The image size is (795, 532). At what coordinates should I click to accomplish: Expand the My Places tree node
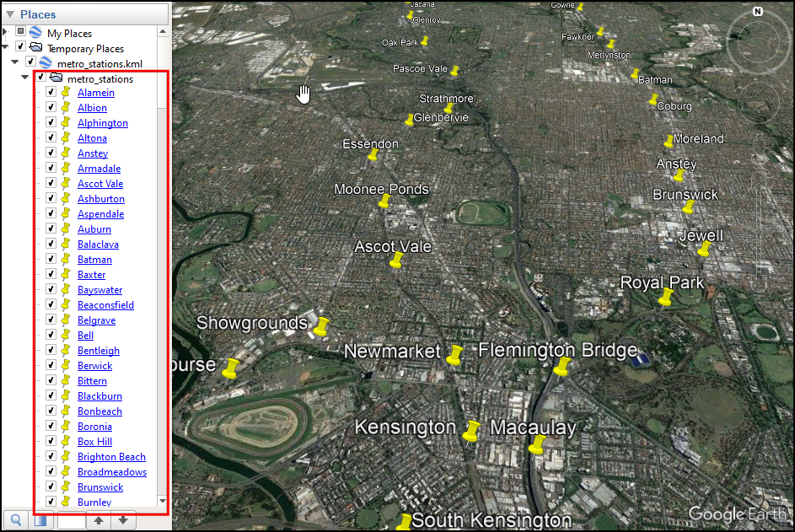[7, 34]
